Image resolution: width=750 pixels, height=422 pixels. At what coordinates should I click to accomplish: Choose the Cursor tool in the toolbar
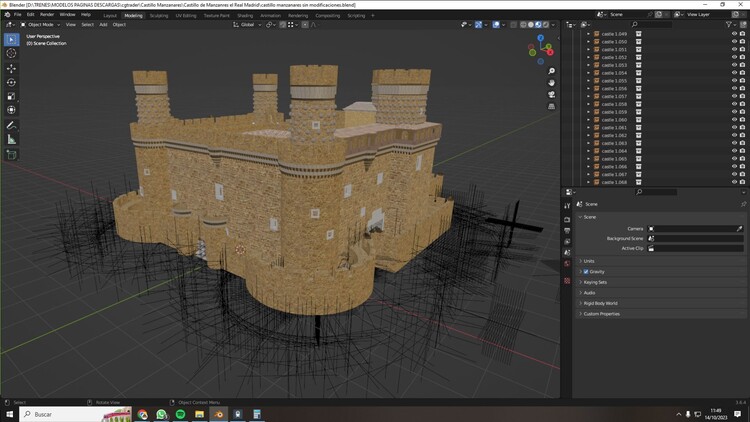tap(11, 53)
